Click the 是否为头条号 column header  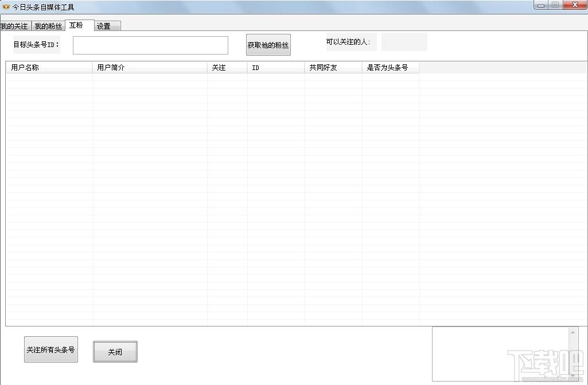tap(391, 68)
